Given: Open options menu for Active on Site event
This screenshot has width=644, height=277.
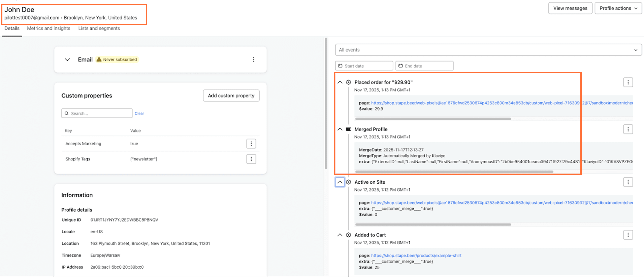Looking at the screenshot, I should 628,182.
